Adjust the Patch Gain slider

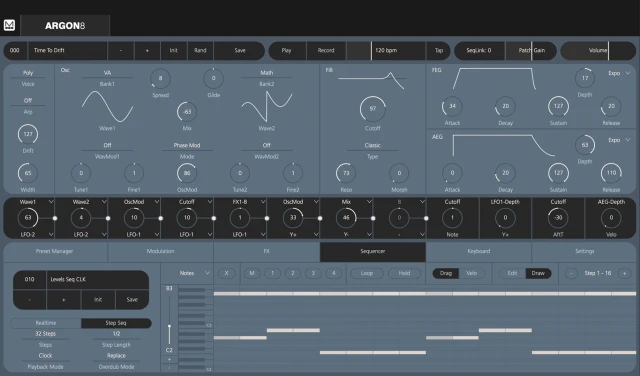click(x=531, y=51)
